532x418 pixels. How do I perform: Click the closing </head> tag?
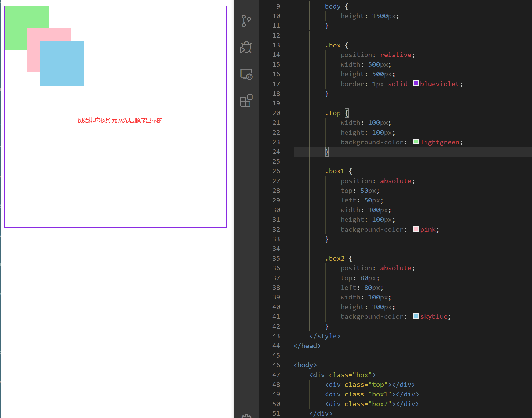click(307, 346)
